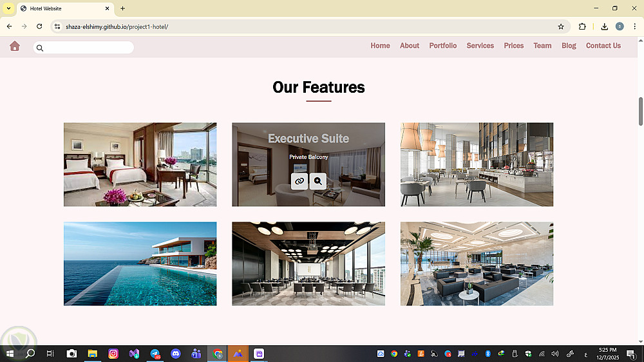This screenshot has width=644, height=362.
Task: View site information icon in address bar
Action: click(57, 26)
